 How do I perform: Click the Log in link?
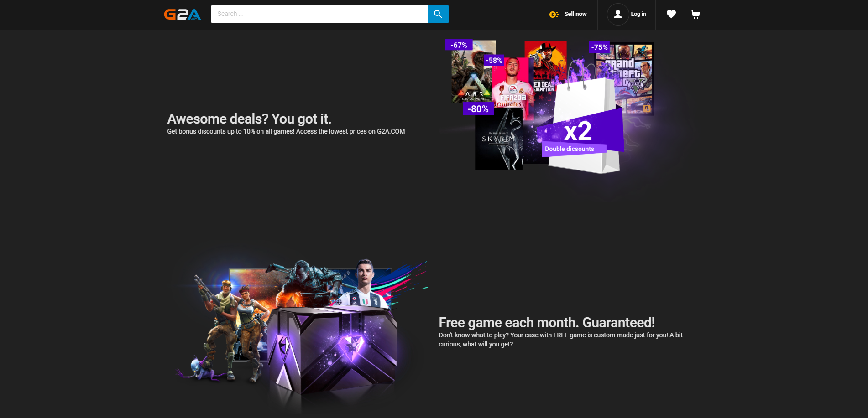coord(638,14)
